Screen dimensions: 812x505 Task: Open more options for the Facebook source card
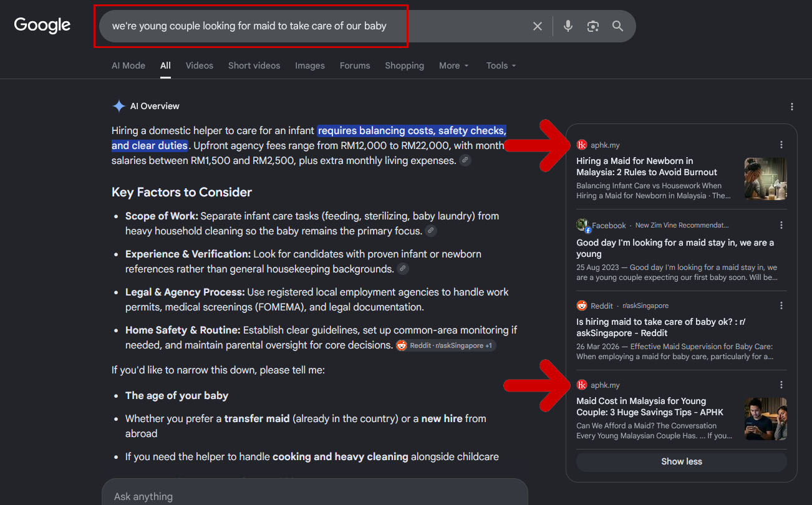coord(781,225)
